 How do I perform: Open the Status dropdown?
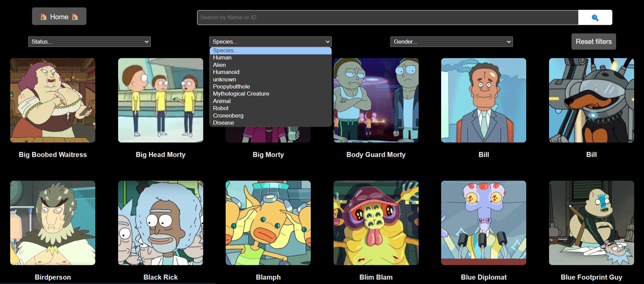pos(90,41)
